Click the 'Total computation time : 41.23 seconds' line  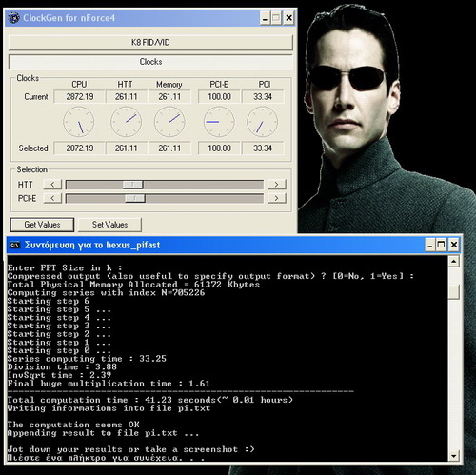coord(150,400)
